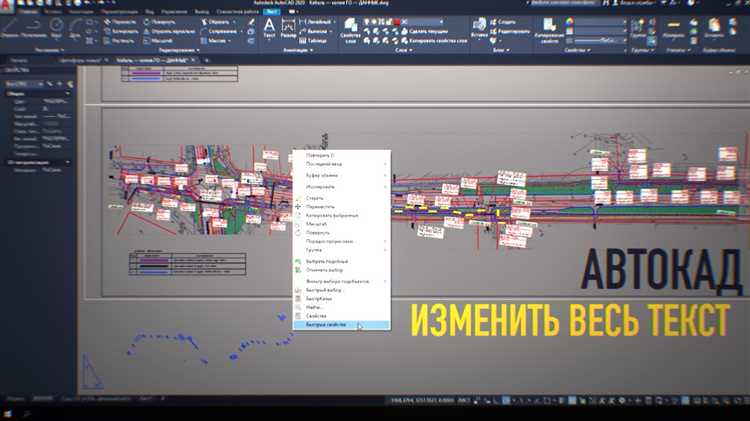Click the Leader (Выноска) tool
750x421 pixels.
[314, 31]
